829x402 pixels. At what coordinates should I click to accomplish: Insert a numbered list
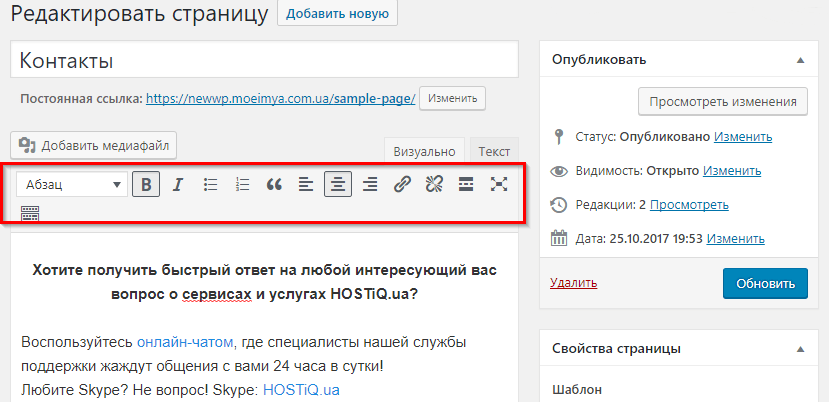(x=242, y=184)
